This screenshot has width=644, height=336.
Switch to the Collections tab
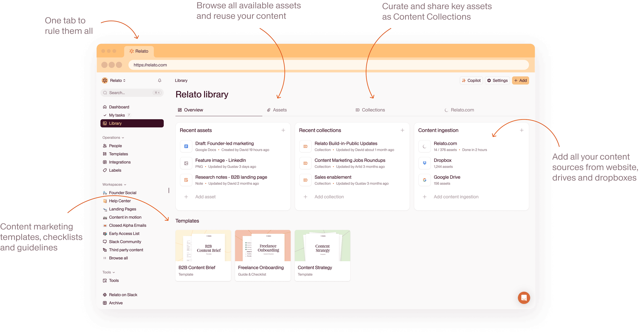click(x=373, y=110)
